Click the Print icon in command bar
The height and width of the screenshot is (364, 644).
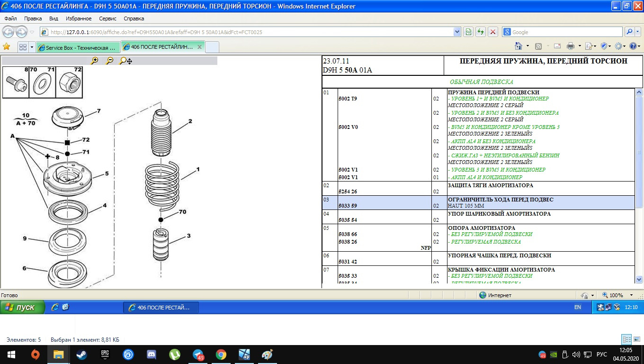click(x=571, y=46)
